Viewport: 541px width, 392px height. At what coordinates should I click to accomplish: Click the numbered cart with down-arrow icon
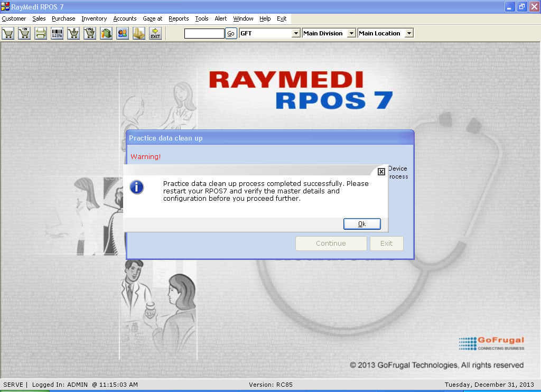coord(90,33)
